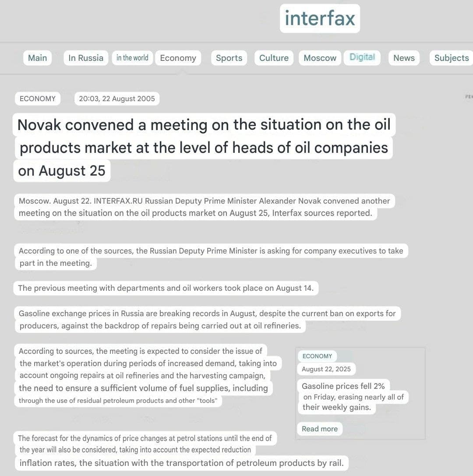Click the ECONOMY label in the related card
This screenshot has height=476, width=473.
point(317,356)
